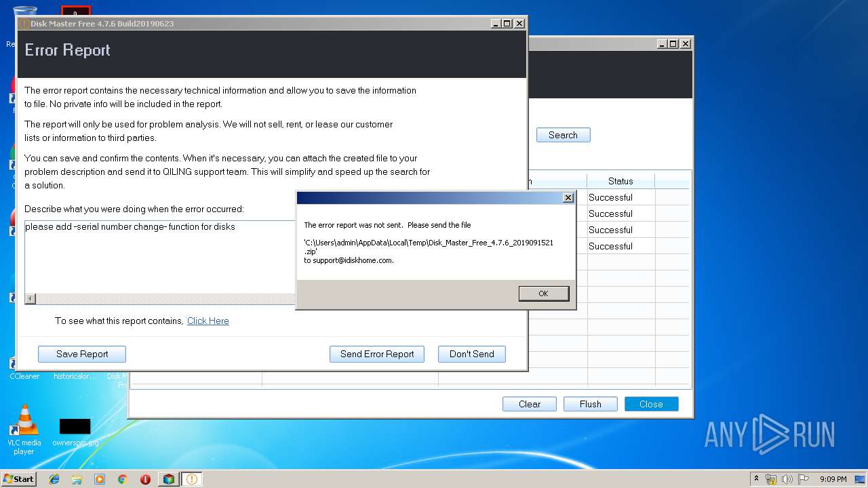The width and height of the screenshot is (868, 488).
Task: Maximize the Disk Master Free window
Action: (x=507, y=23)
